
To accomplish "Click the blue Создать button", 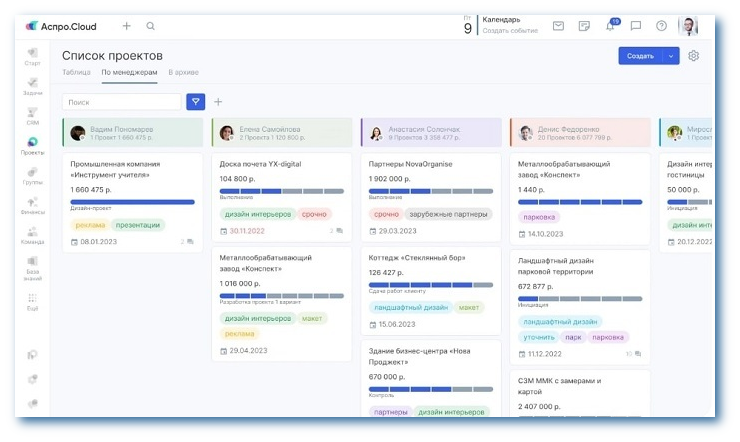I will [639, 56].
